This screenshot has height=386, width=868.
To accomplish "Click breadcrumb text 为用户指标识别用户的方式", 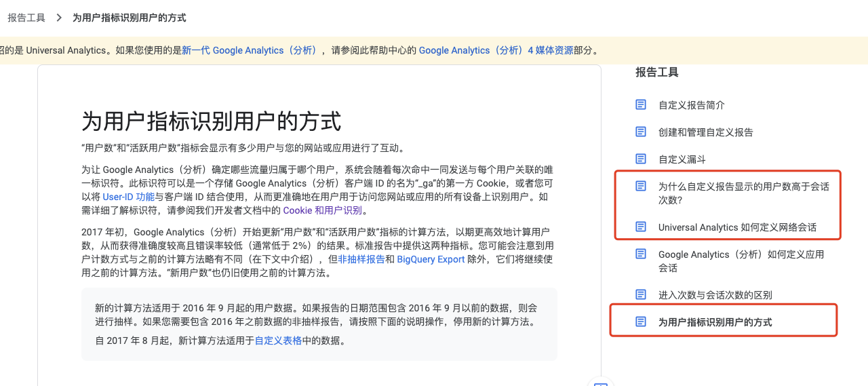I will [130, 18].
